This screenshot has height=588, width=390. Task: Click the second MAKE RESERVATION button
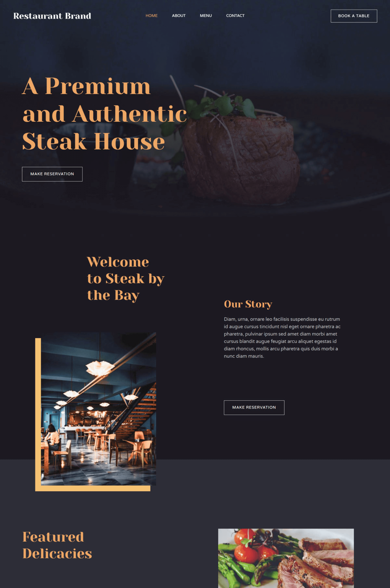pyautogui.click(x=253, y=407)
